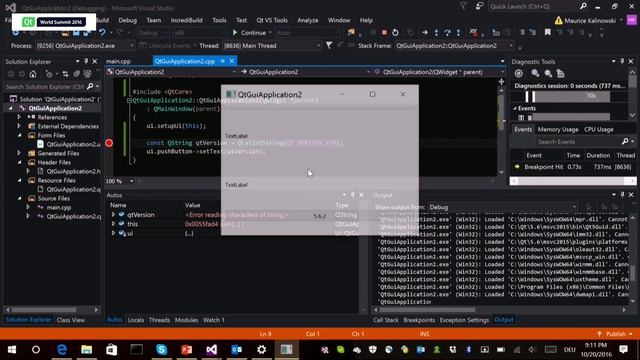Click the Publish status bar button
This screenshot has width=640, height=360.
click(x=615, y=334)
